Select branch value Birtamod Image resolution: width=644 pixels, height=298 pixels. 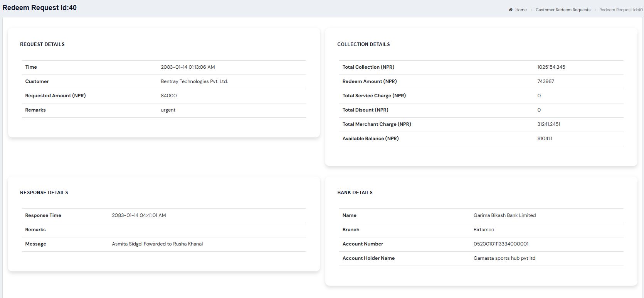(484, 230)
